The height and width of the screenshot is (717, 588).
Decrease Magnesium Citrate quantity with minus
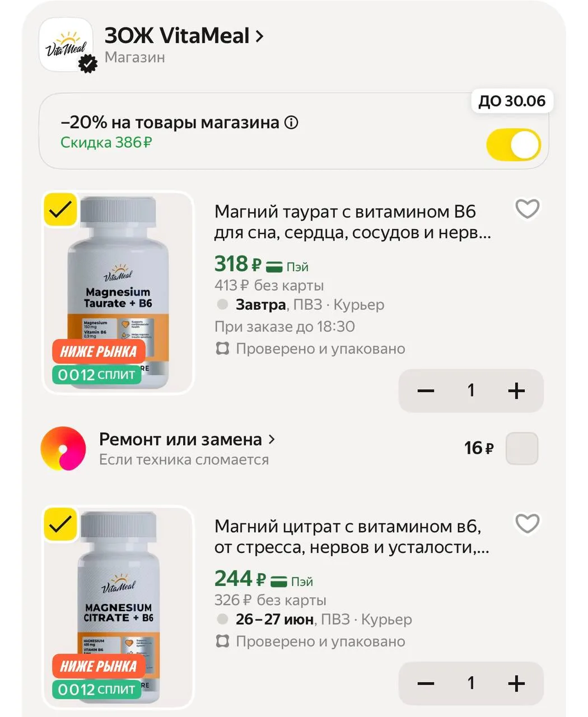tap(426, 683)
